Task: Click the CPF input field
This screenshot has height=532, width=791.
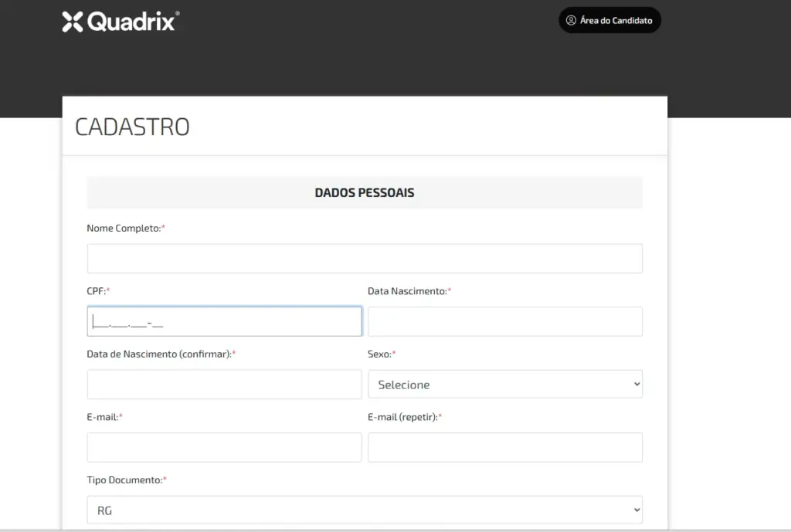Action: point(225,321)
